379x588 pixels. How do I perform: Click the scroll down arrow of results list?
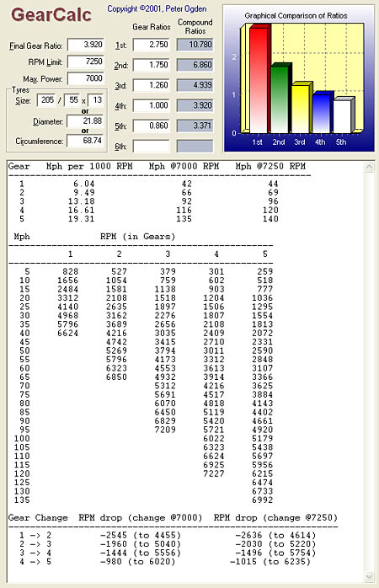(369, 576)
